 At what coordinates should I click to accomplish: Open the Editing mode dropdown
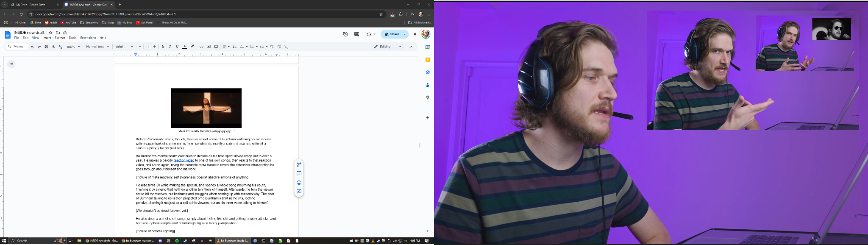387,47
